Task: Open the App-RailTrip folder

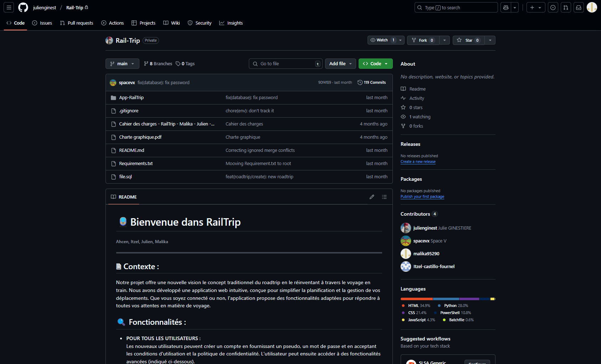Action: pyautogui.click(x=131, y=97)
